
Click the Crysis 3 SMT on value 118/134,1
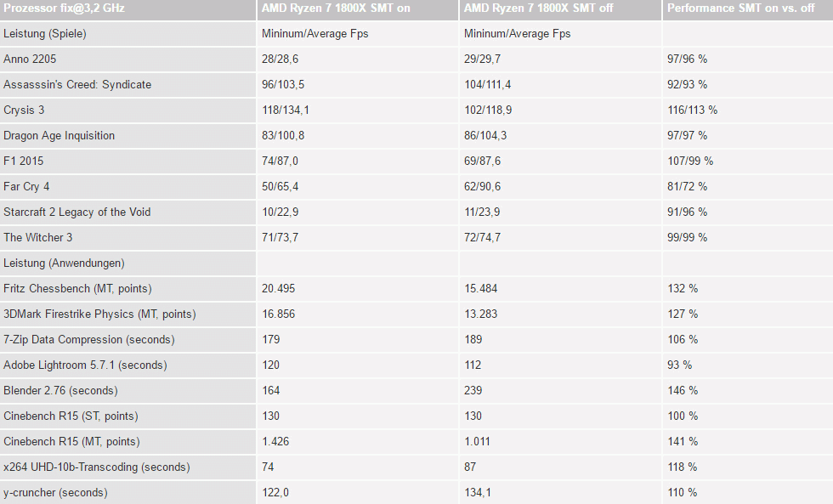click(x=286, y=110)
